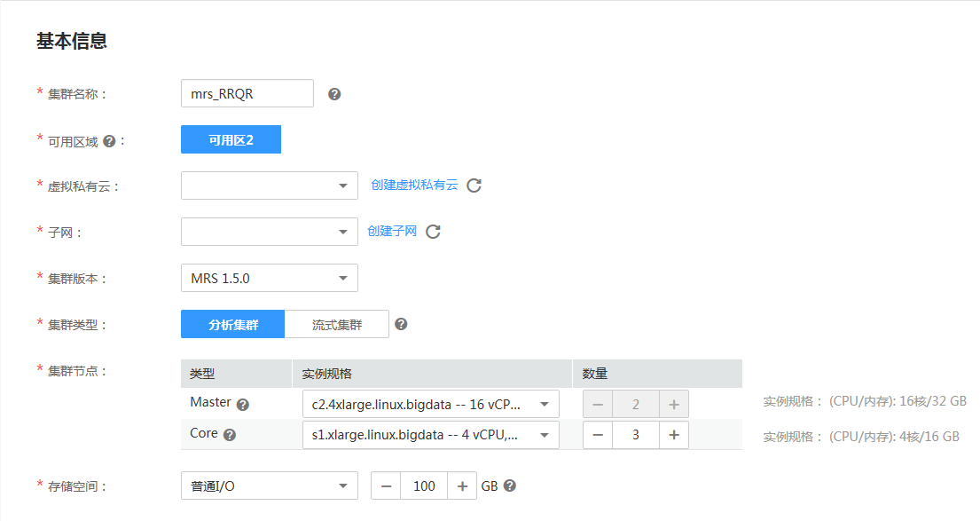This screenshot has height=521, width=980.
Task: Click help icon after storage GB unit
Action: pos(510,485)
